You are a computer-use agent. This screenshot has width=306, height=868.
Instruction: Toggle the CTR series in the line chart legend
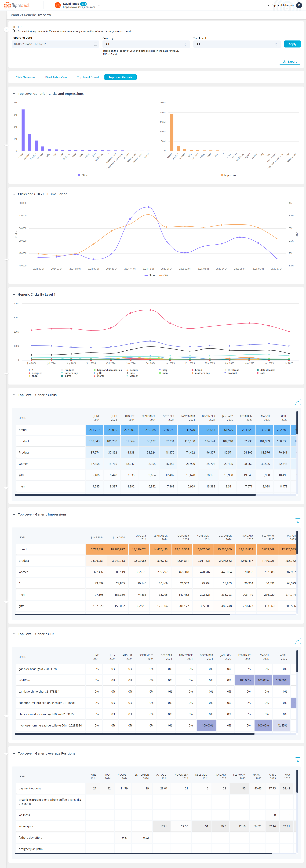tap(164, 276)
